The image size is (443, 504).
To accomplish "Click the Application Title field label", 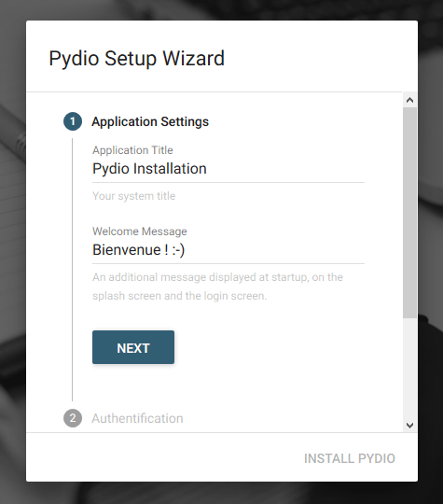I will tap(132, 150).
